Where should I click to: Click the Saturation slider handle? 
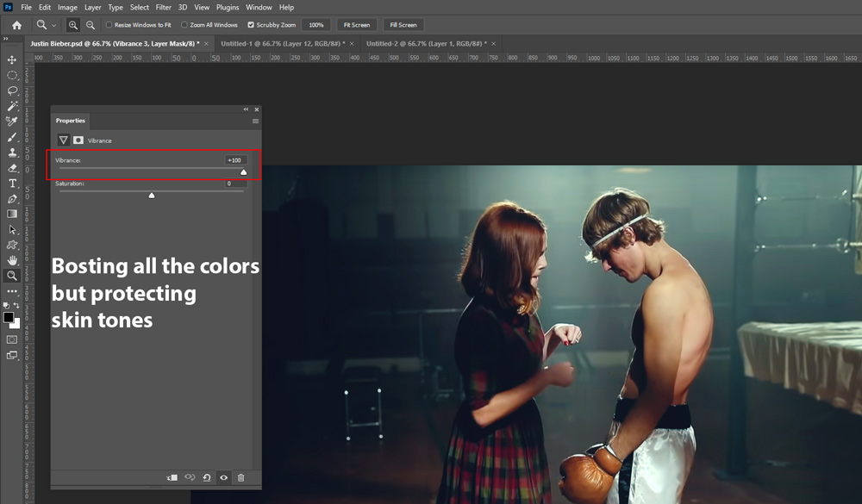click(152, 195)
